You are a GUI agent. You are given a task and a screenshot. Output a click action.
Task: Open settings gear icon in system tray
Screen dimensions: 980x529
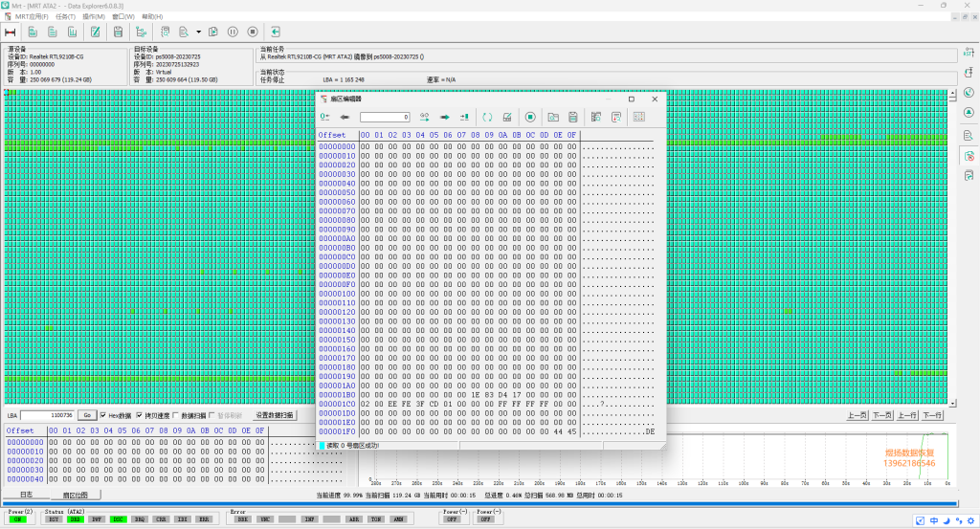[x=970, y=520]
